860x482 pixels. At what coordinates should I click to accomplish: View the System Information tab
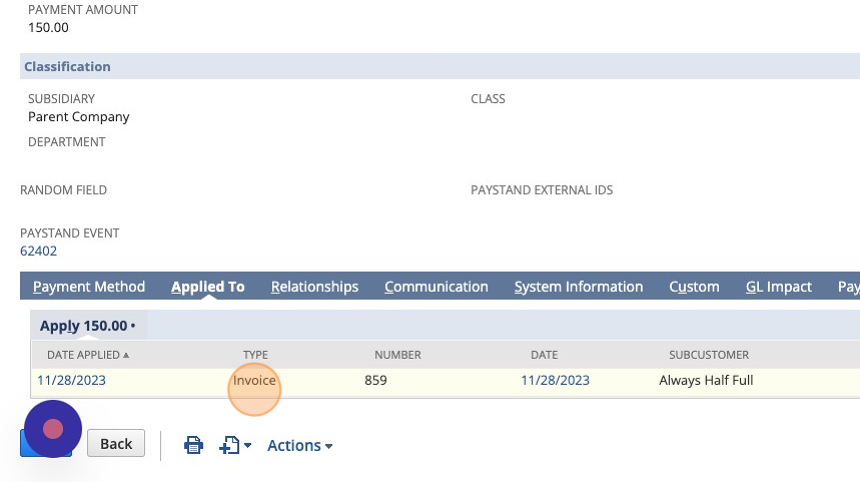tap(579, 286)
